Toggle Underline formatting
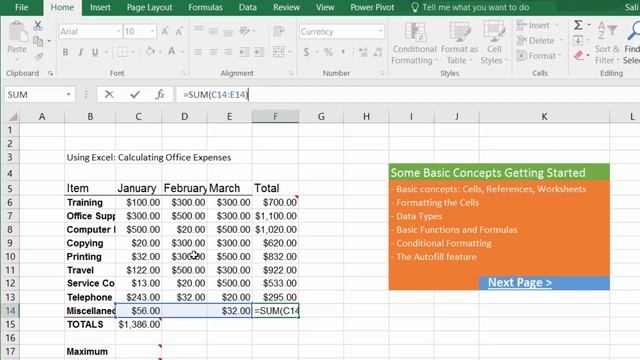 pyautogui.click(x=95, y=52)
